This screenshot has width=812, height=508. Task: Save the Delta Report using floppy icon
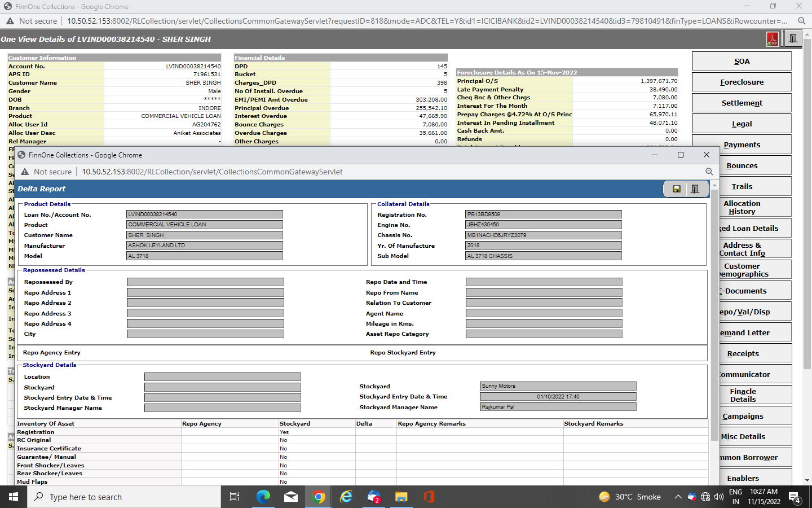pyautogui.click(x=676, y=189)
